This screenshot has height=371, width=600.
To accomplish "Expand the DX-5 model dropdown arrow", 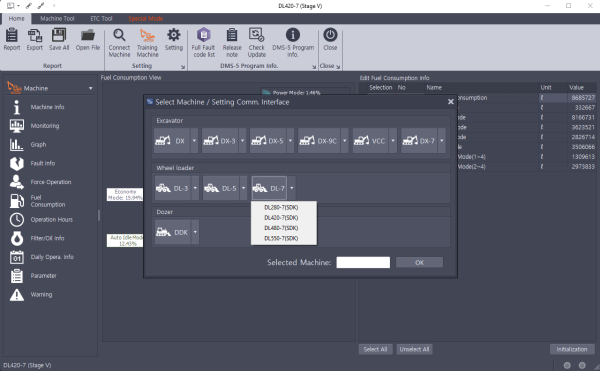I will pos(290,141).
